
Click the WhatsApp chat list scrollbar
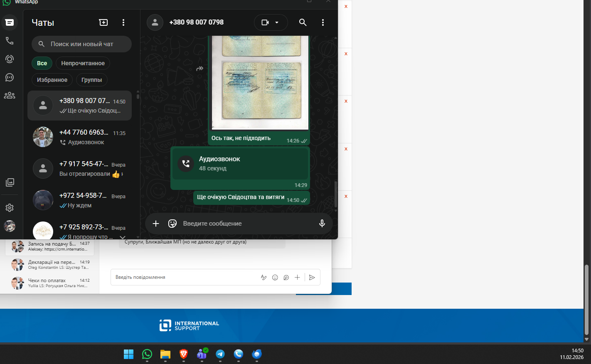(x=138, y=96)
